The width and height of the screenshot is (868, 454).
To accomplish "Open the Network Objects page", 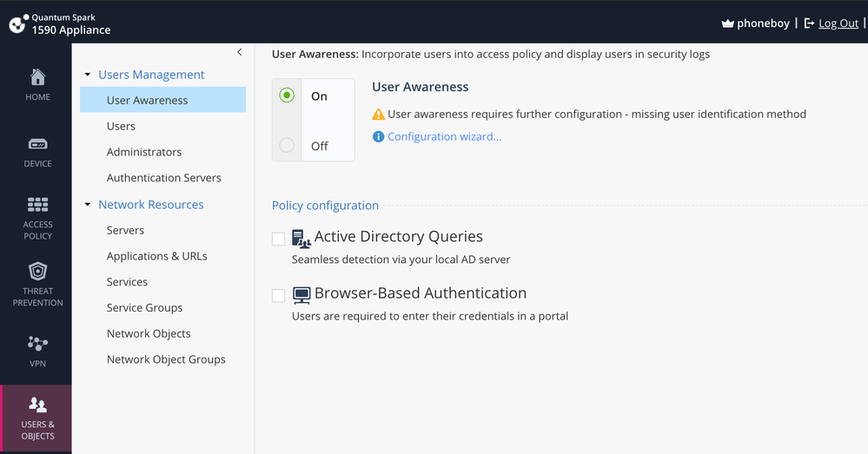I will [149, 333].
